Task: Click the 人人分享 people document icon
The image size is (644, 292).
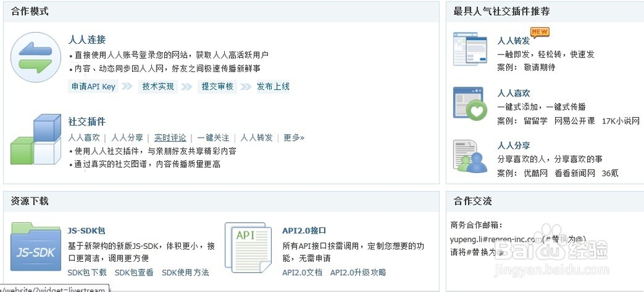Action: click(470, 156)
